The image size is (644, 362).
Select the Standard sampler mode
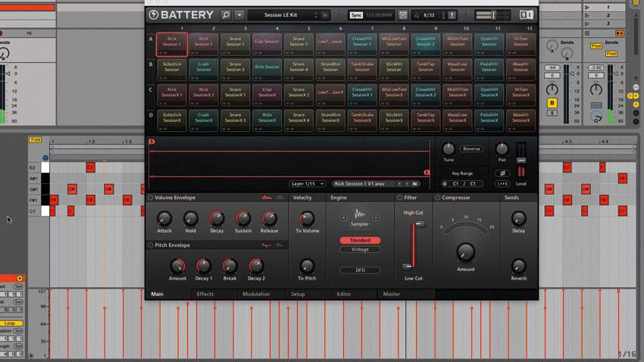tap(360, 240)
